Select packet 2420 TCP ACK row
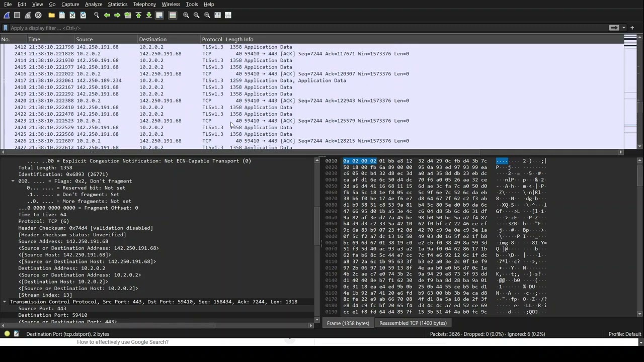644x362 pixels. tap(312, 101)
